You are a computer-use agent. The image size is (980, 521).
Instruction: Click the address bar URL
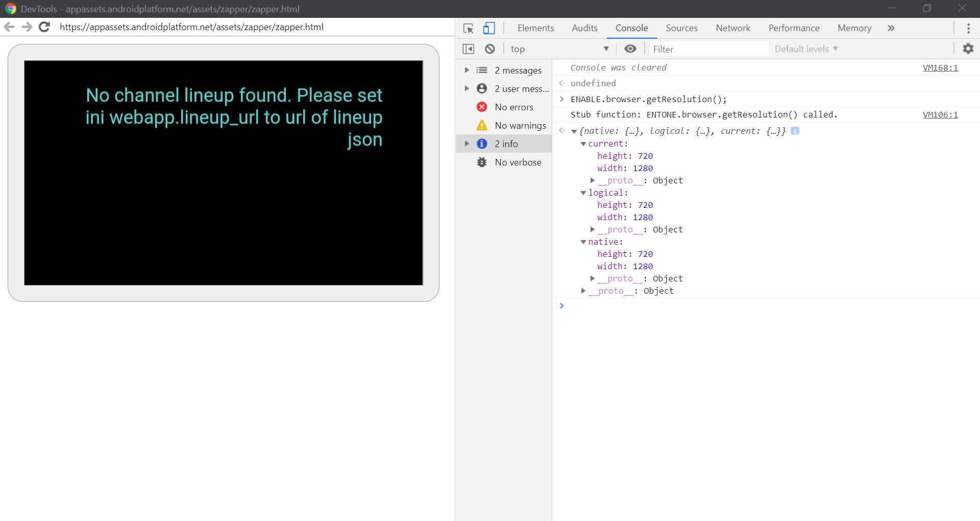(x=191, y=27)
